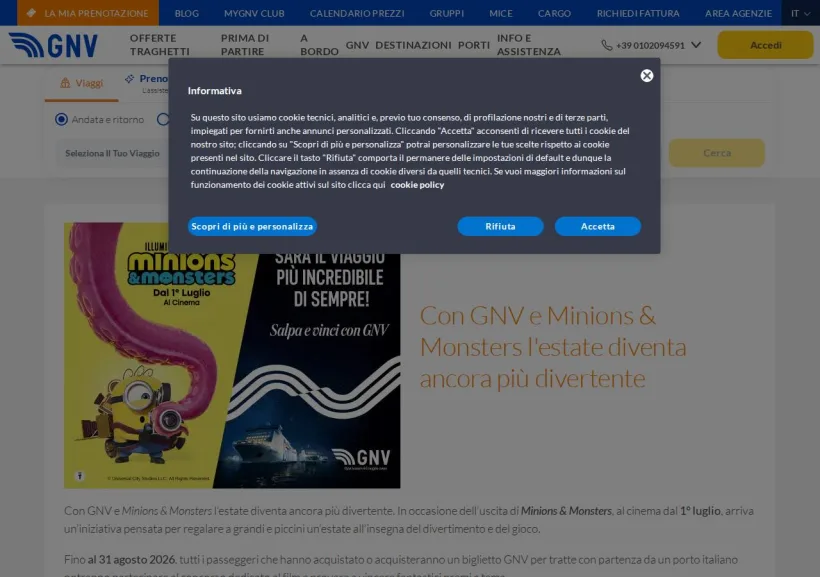The width and height of the screenshot is (820, 577).
Task: Open the Gruppi menu item
Action: click(446, 13)
